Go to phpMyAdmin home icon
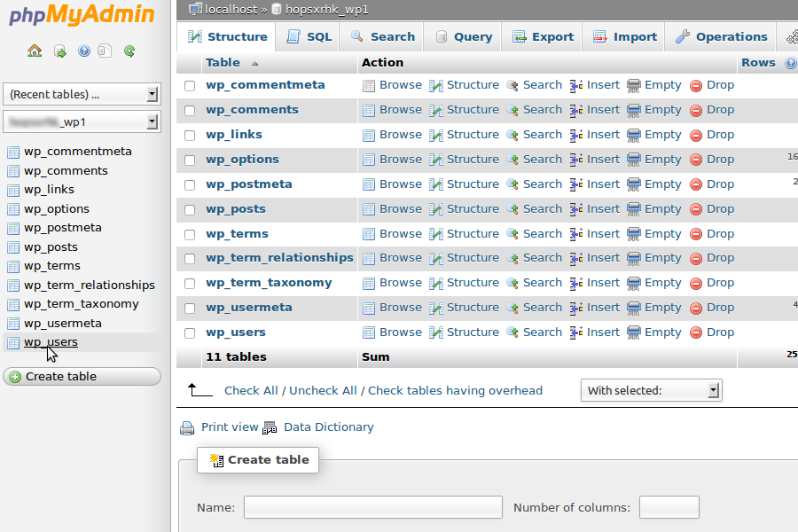Viewport: 798px width, 532px height. click(35, 51)
